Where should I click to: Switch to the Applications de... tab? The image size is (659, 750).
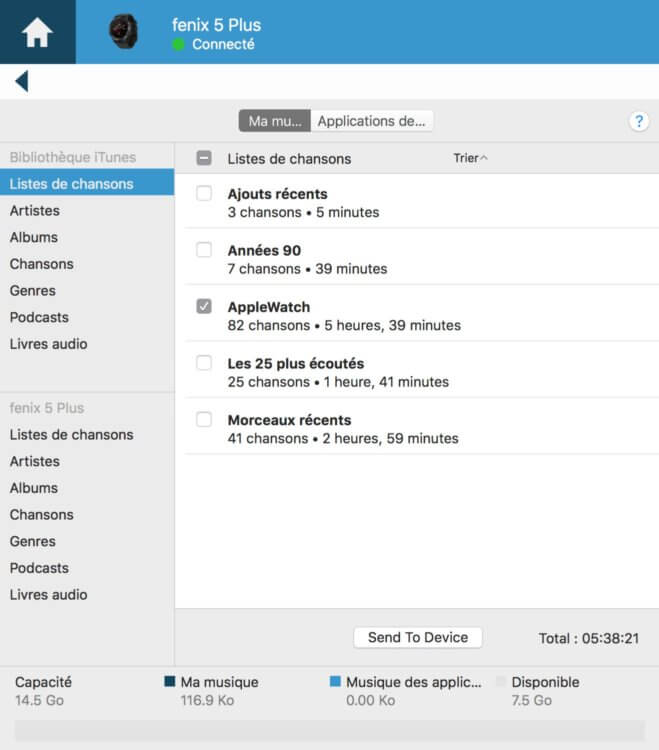[x=372, y=121]
